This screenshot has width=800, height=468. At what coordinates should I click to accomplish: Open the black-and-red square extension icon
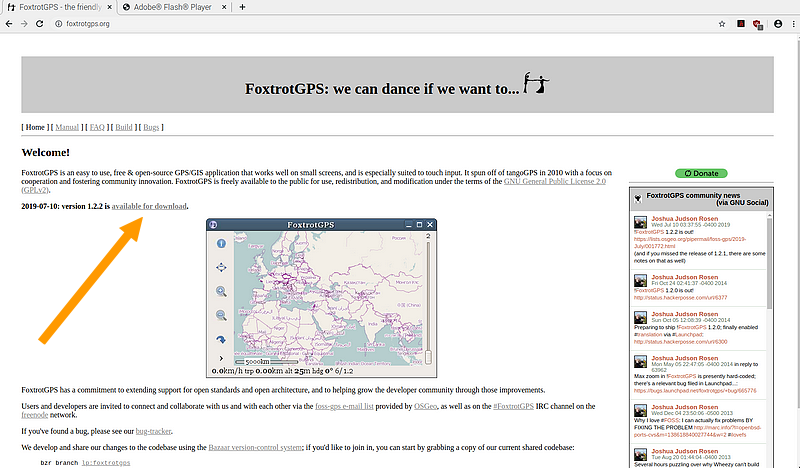click(x=741, y=23)
